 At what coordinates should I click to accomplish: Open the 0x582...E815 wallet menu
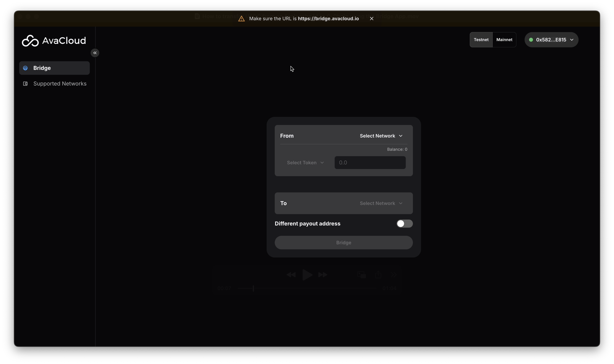[551, 39]
